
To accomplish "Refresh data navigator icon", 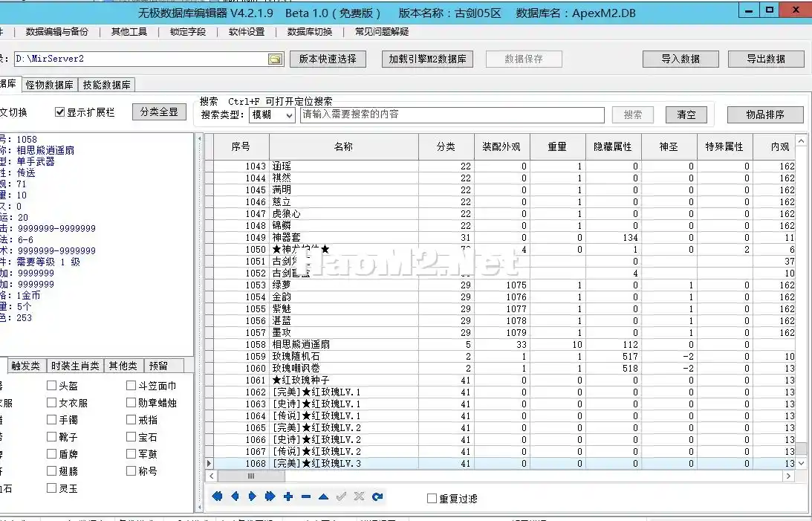I will (377, 496).
